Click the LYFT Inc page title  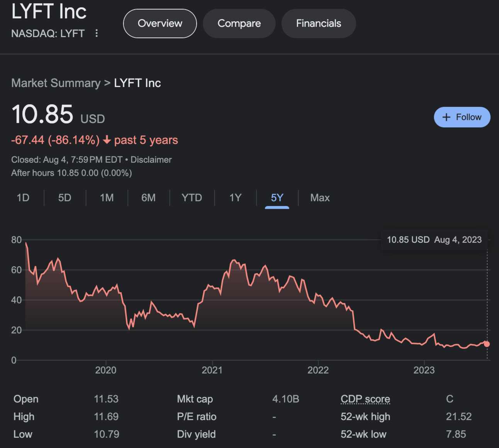49,11
